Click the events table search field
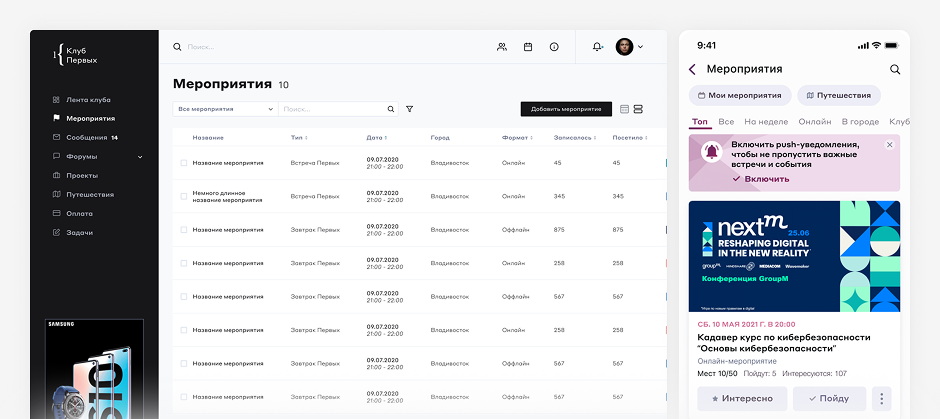 pyautogui.click(x=332, y=109)
